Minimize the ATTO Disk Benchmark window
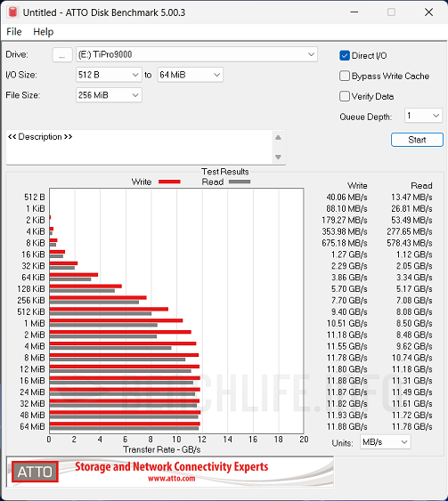The image size is (448, 501). pos(354,12)
